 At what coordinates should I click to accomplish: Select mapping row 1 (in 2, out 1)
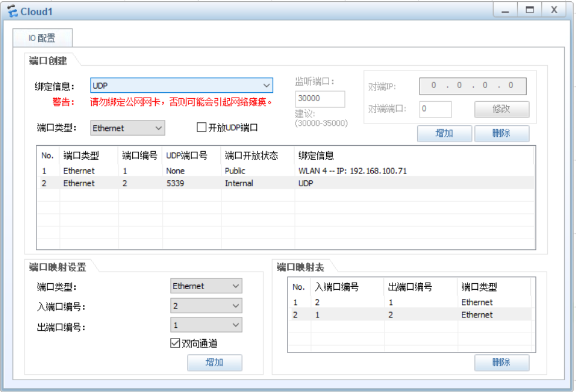tap(410, 302)
